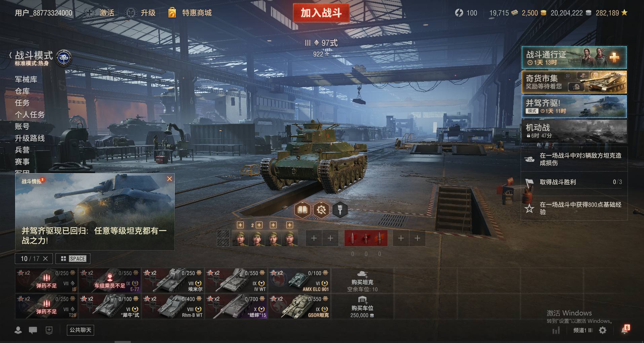Clear the 10/17 tank filter
The width and height of the screenshot is (644, 343).
[x=45, y=259]
